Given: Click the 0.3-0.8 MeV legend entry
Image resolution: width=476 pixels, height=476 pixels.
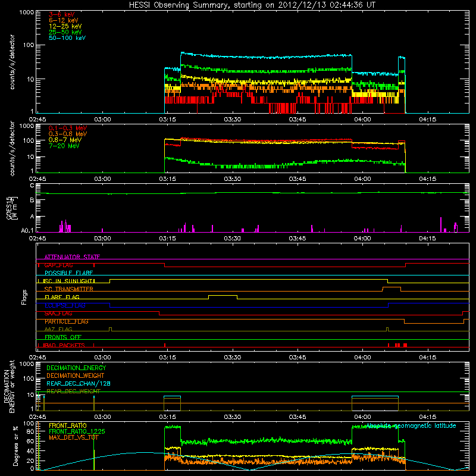Looking at the screenshot, I should tap(68, 134).
